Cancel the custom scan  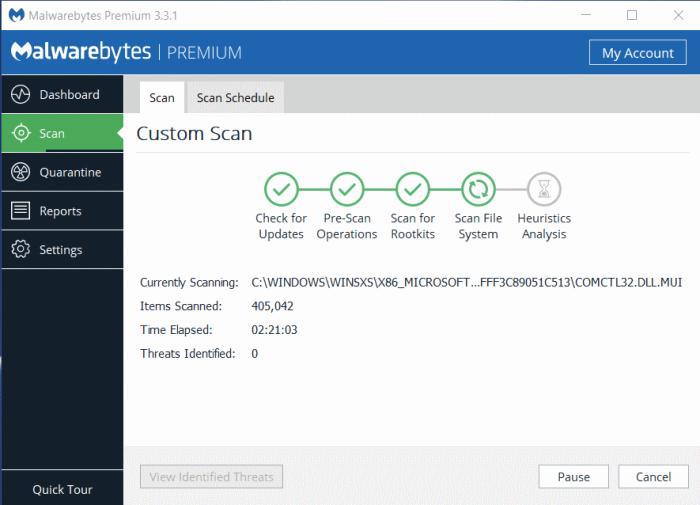coord(653,477)
